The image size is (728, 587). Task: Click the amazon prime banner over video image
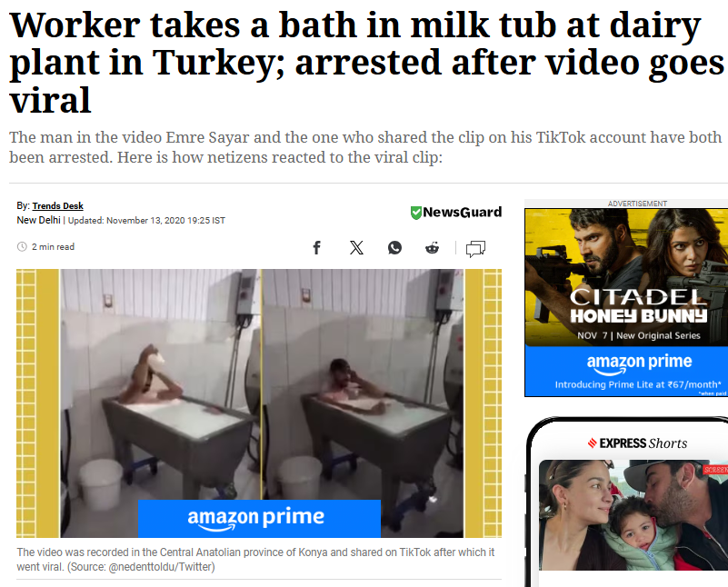[259, 518]
